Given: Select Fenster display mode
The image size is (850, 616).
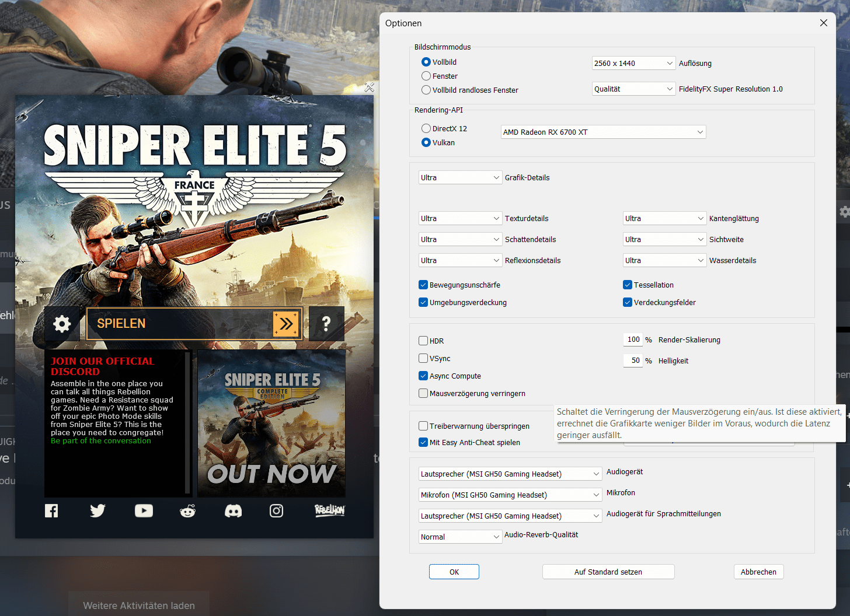Looking at the screenshot, I should pyautogui.click(x=426, y=76).
